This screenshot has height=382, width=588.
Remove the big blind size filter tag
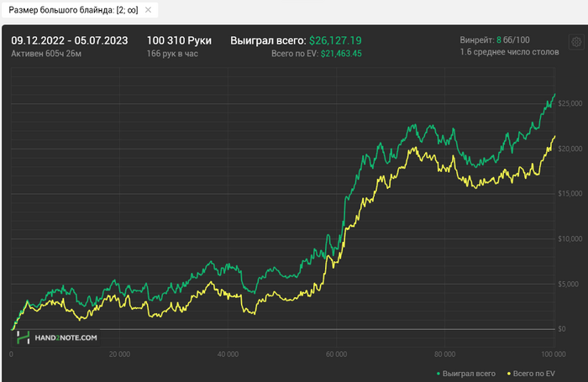click(148, 10)
